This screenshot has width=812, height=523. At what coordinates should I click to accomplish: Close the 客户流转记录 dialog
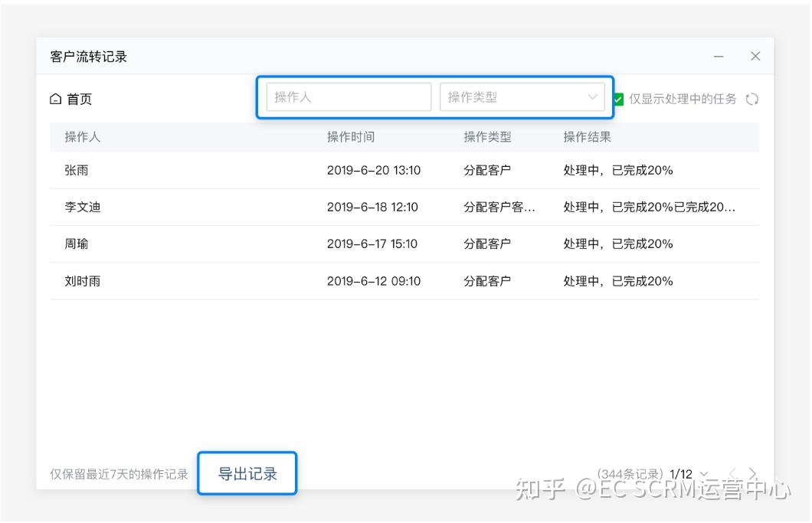(x=755, y=56)
